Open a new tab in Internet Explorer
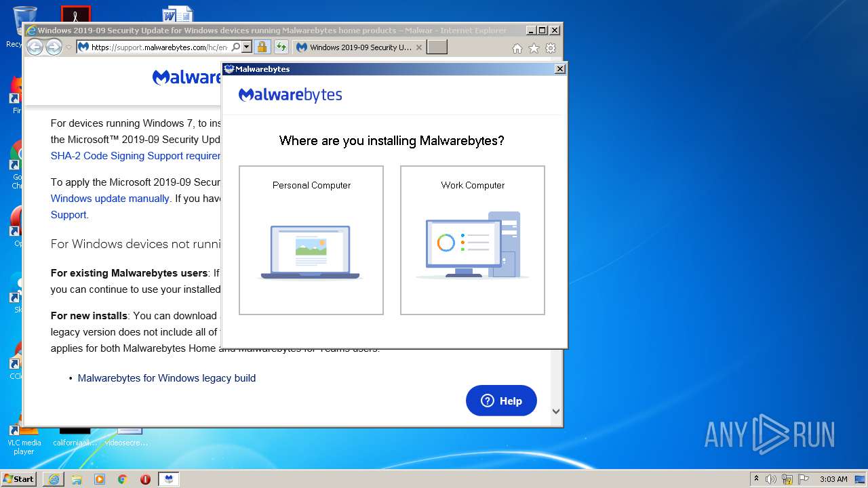Image resolution: width=868 pixels, height=488 pixels. (437, 47)
